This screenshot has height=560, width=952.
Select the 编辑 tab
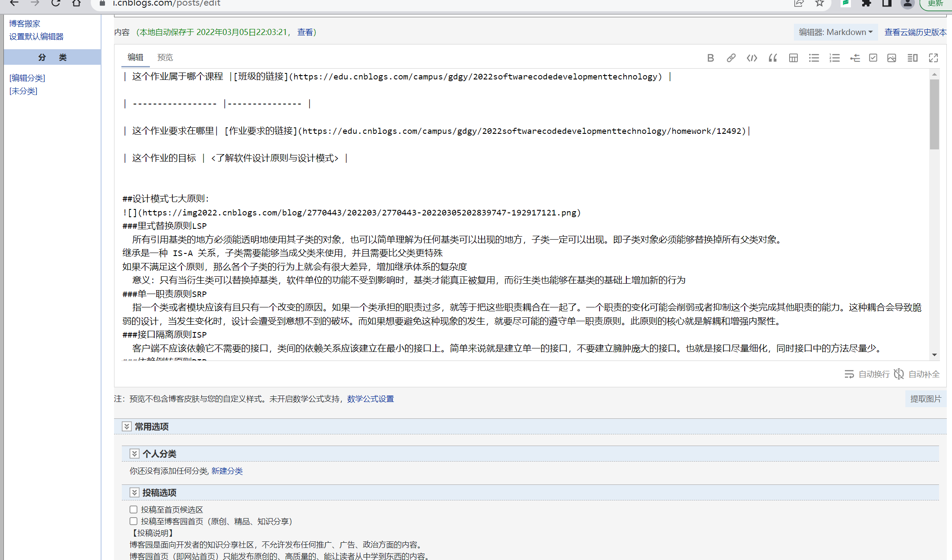tap(135, 57)
